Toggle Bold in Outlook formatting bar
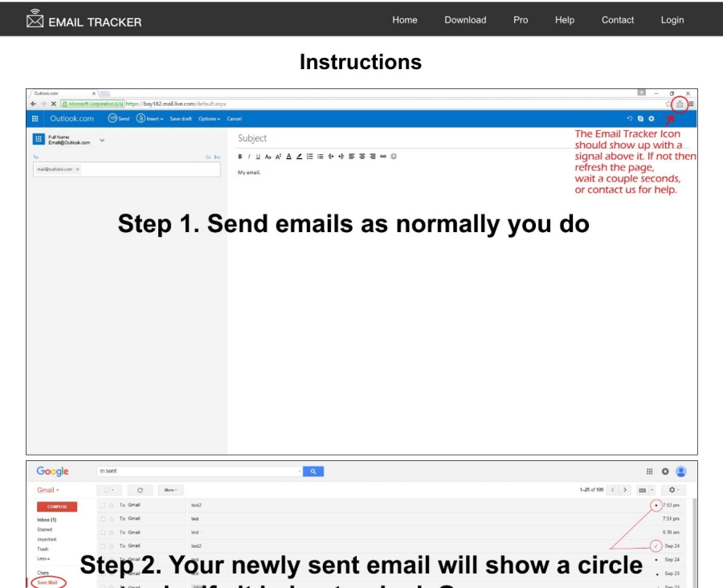Viewport: 723px width, 588px height. [239, 157]
